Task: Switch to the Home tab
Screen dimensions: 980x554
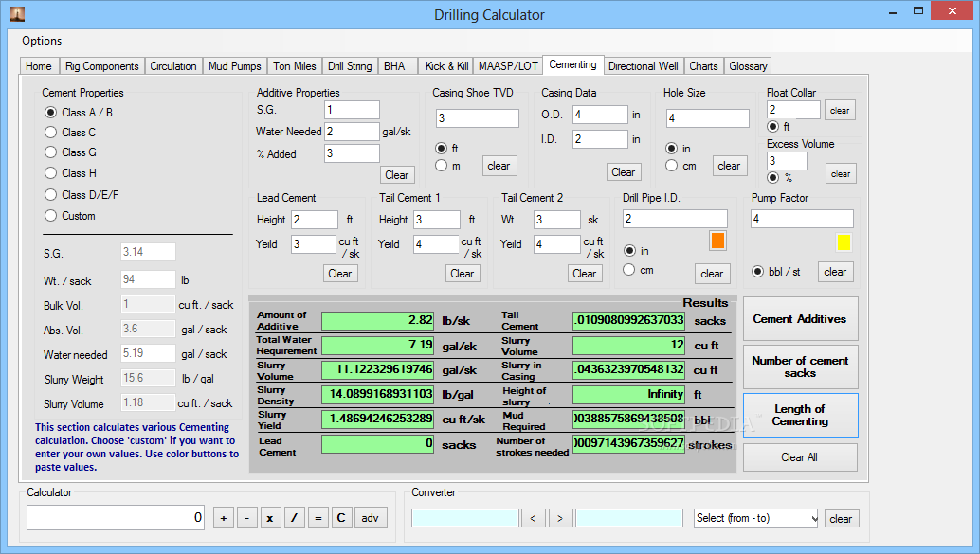Action: (39, 66)
